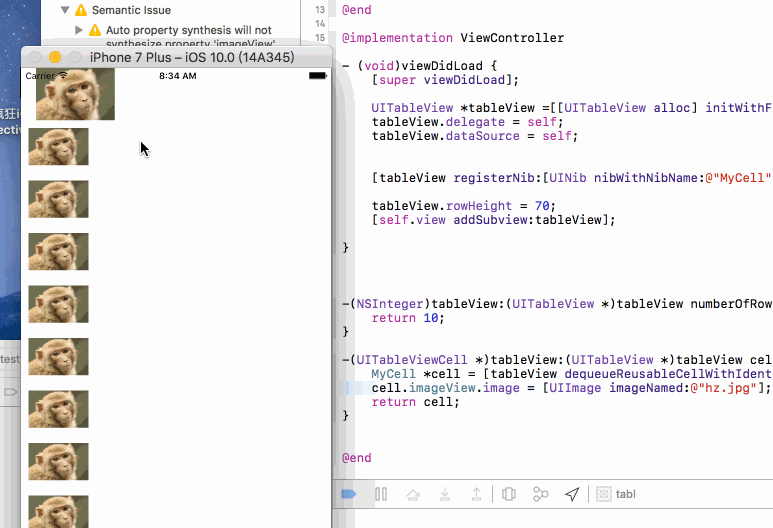Click the iPhone 7 Plus simulator title
773x528 pixels.
pyautogui.click(x=192, y=57)
